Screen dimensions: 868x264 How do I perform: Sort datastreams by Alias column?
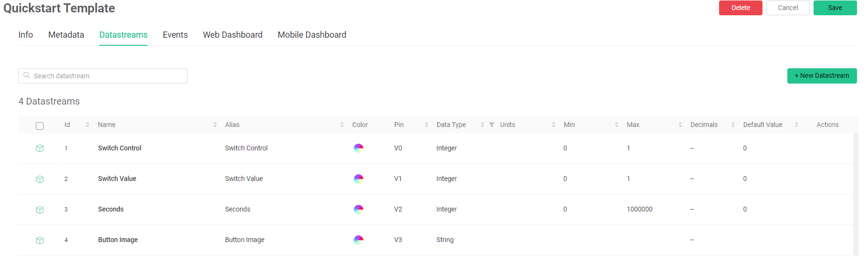(342, 125)
